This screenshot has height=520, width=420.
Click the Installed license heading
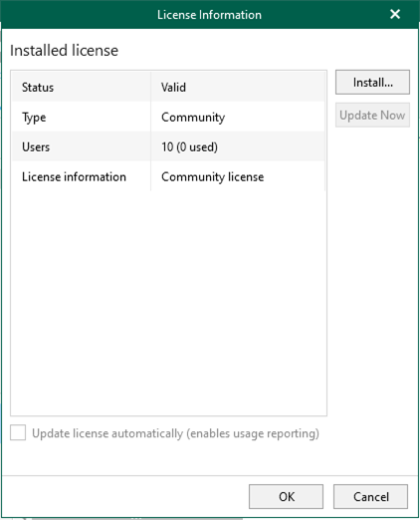point(64,51)
